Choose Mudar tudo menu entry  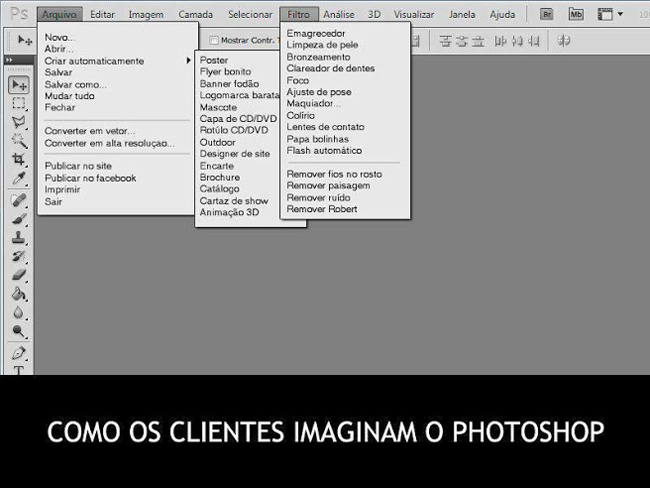click(x=69, y=96)
